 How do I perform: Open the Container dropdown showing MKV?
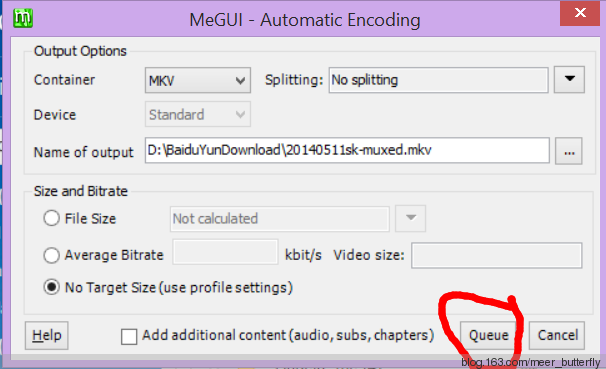click(198, 80)
